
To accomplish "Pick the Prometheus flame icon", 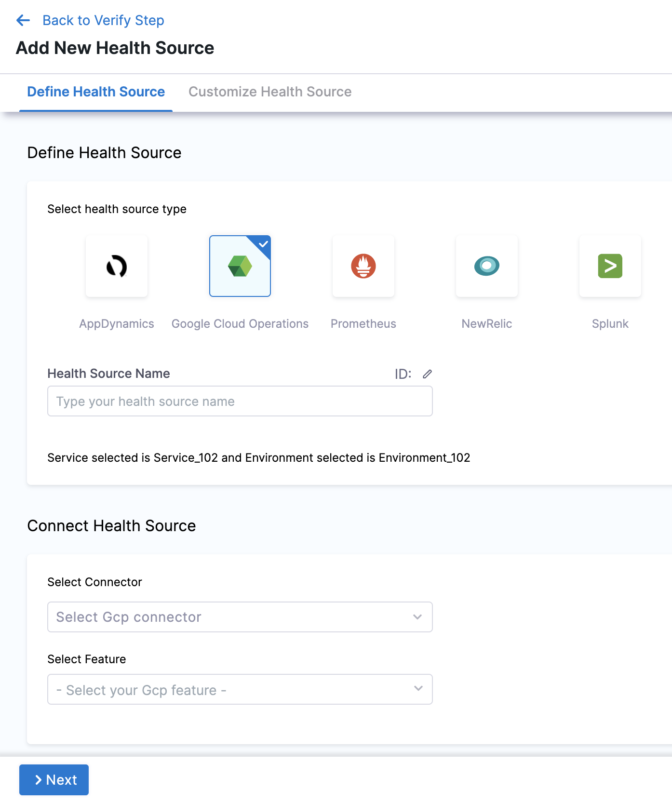I will coord(363,266).
